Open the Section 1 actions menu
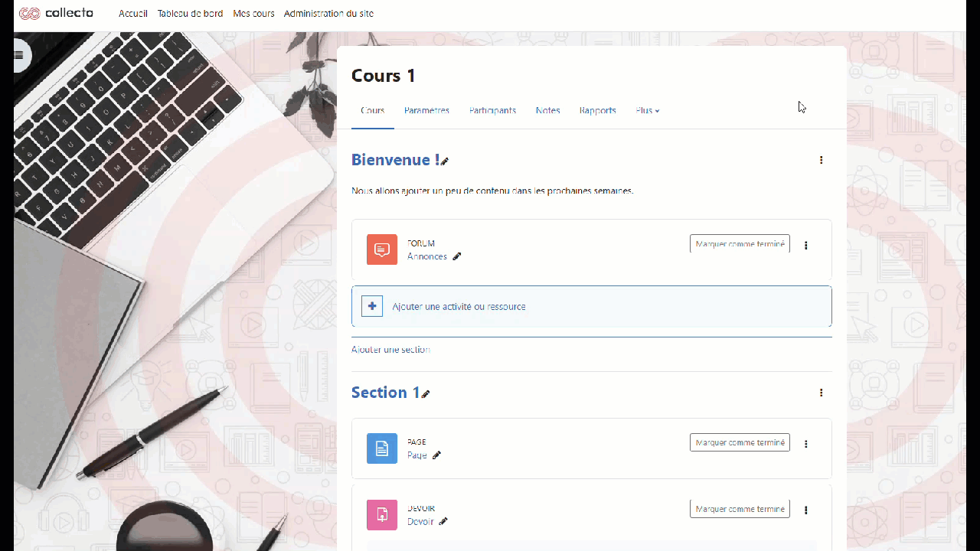The image size is (980, 551). click(821, 393)
